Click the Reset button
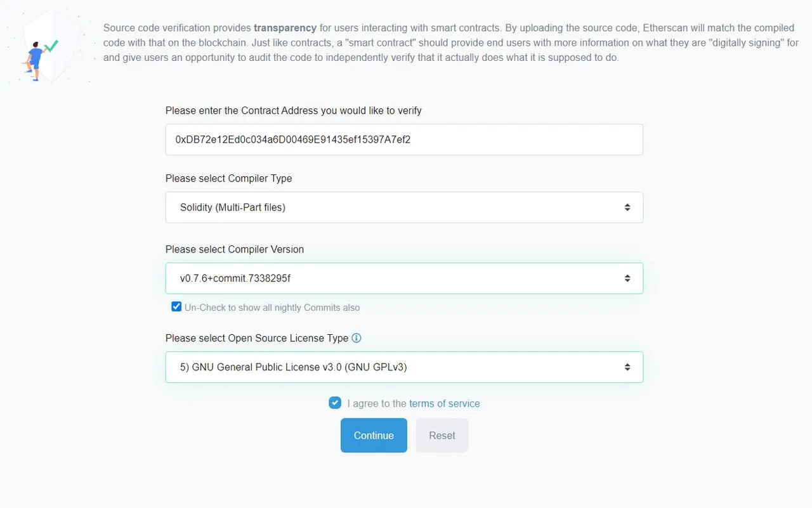Screen dimensions: 812x508 point(442,435)
